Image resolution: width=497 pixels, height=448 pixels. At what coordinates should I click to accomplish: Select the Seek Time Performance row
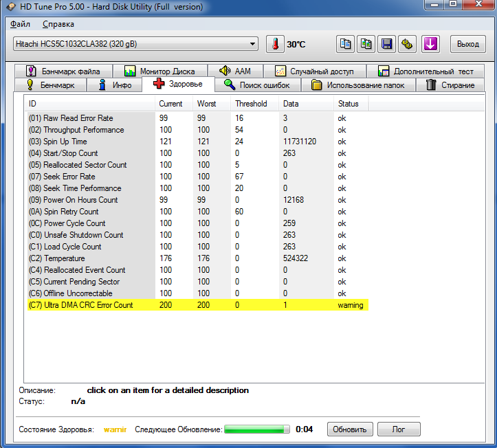[x=198, y=188]
